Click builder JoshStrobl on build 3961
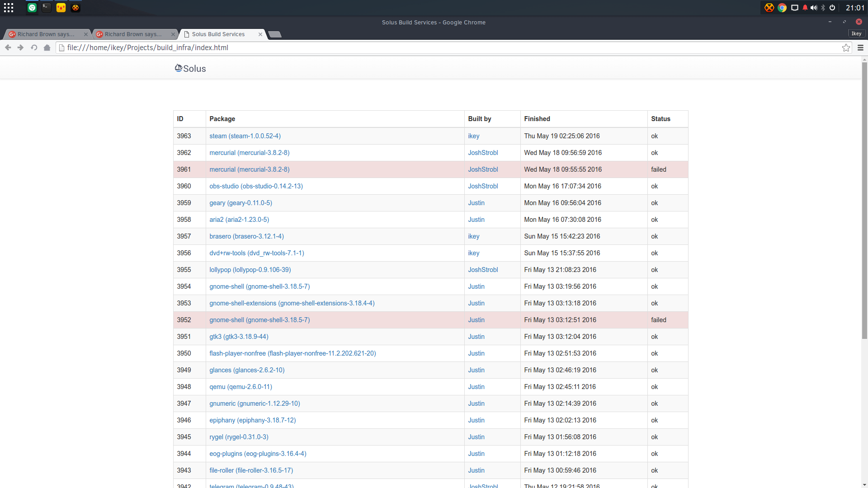Screen dimensions: 868x488 pos(483,169)
